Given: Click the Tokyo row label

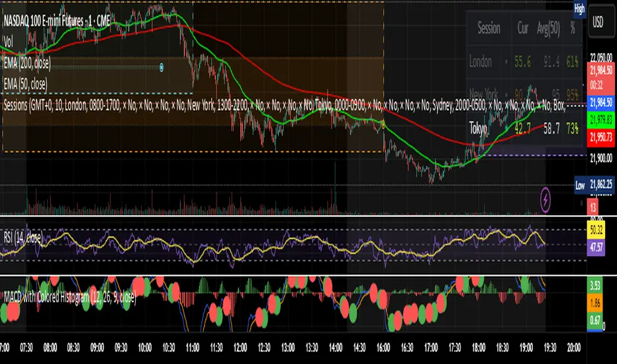Looking at the screenshot, I should coord(478,128).
